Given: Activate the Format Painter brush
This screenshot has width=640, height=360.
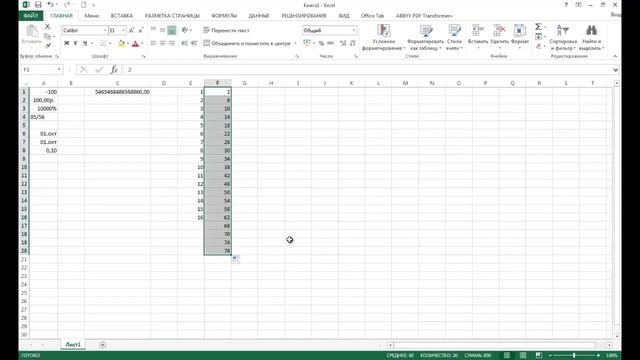Looking at the screenshot, I should 47,46.
